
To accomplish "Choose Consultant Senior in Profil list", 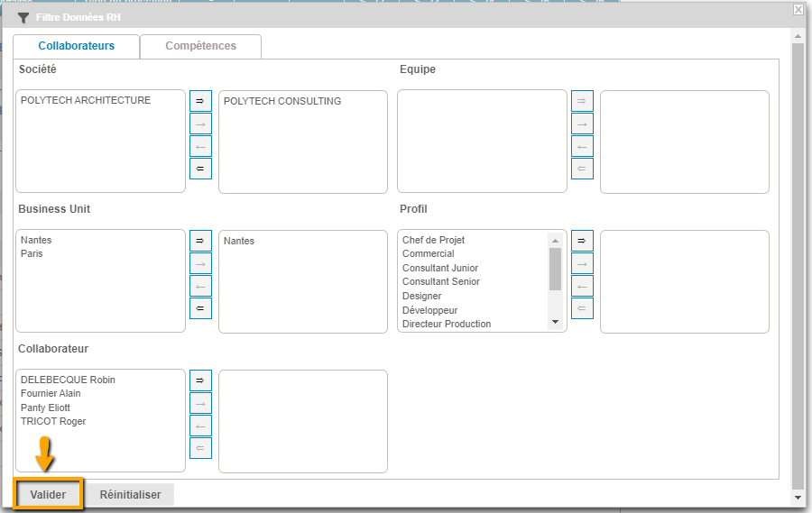I will click(x=440, y=282).
